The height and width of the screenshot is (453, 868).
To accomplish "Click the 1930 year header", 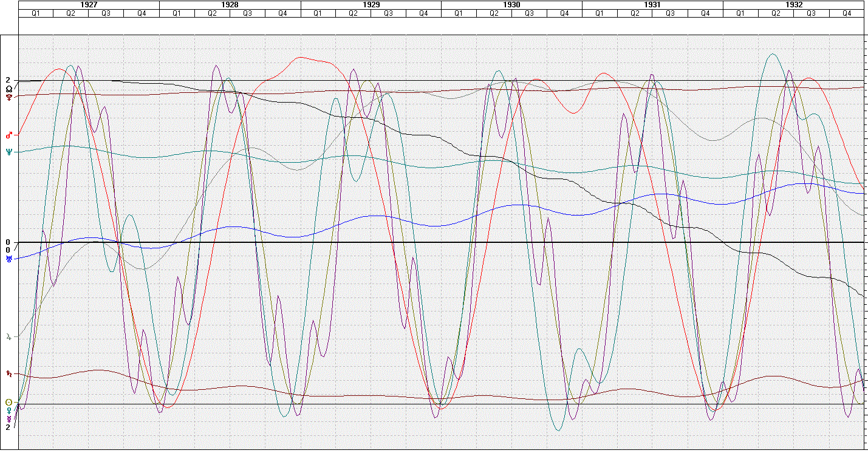I will (511, 4).
